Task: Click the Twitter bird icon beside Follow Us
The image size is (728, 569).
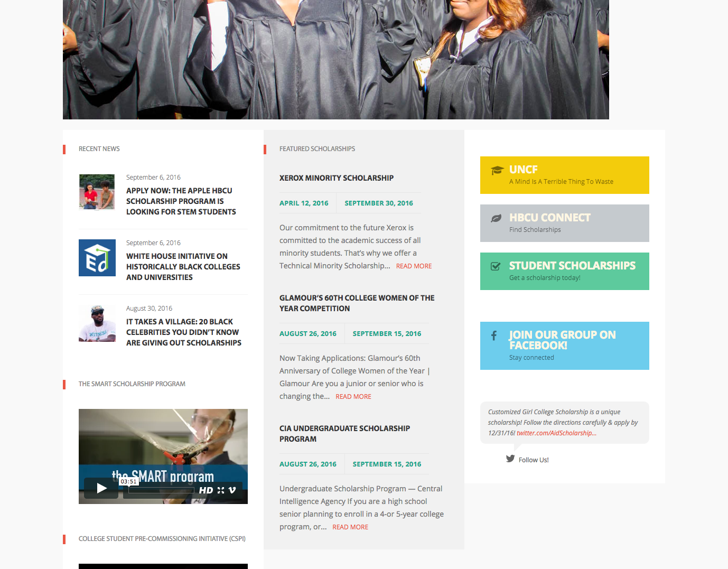Action: [510, 459]
